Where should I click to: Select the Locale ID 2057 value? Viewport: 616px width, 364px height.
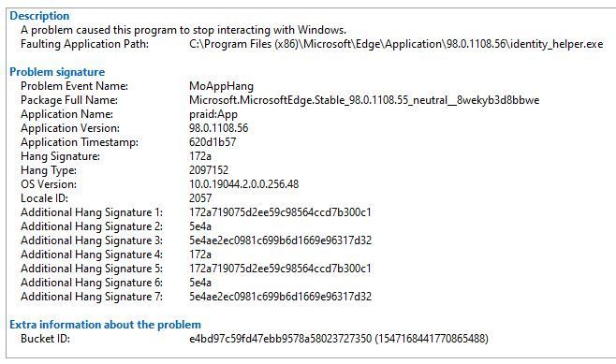pos(200,198)
